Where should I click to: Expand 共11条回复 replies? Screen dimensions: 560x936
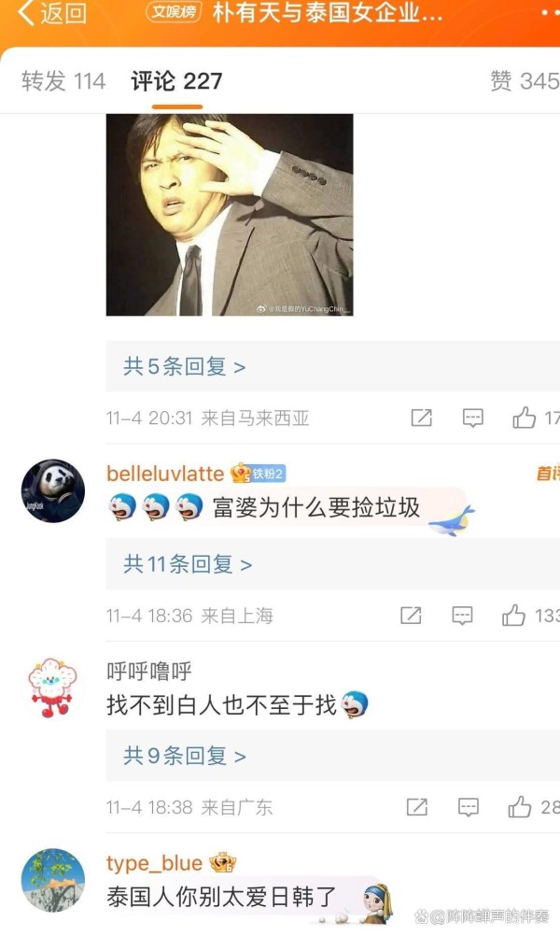pos(188,564)
